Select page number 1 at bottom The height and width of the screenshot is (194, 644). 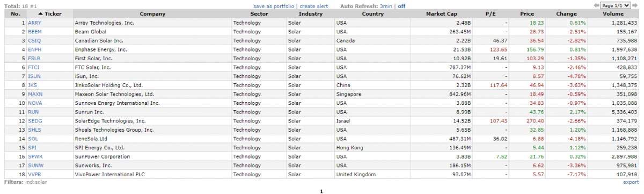[321, 191]
